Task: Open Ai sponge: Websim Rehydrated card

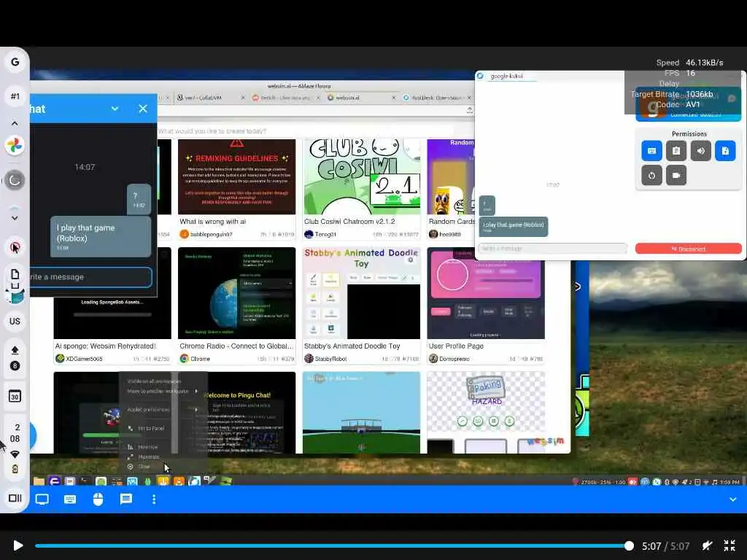Action: point(112,306)
